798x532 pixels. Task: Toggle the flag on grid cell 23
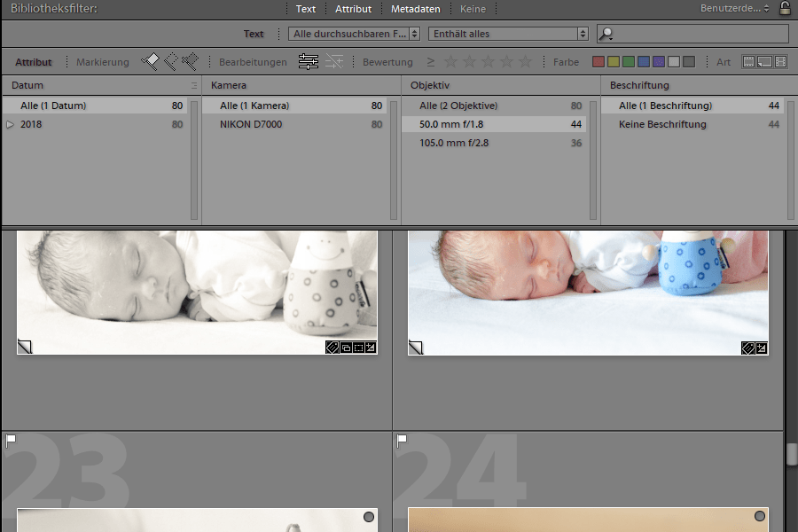[x=12, y=439]
